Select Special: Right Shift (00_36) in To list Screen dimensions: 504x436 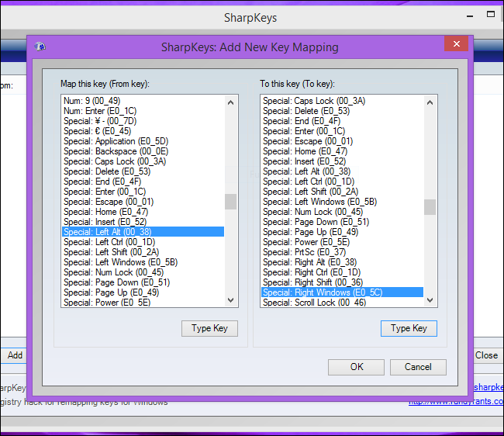pos(342,282)
